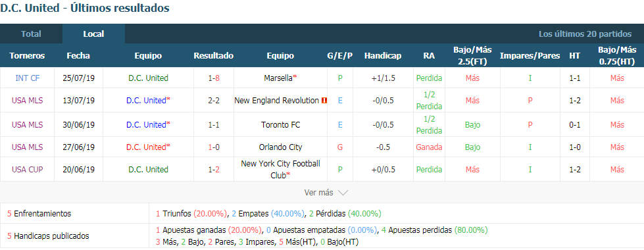Open the Orlando City team link
This screenshot has width=644, height=250.
(x=280, y=147)
